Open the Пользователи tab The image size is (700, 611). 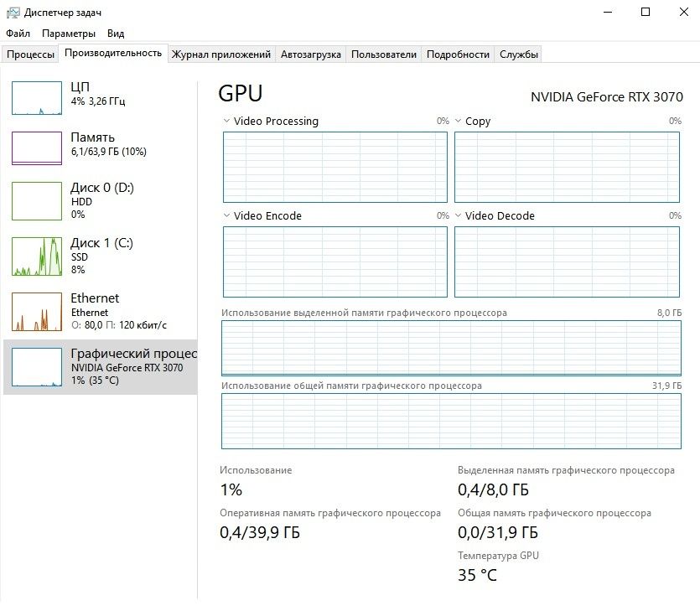pos(383,54)
